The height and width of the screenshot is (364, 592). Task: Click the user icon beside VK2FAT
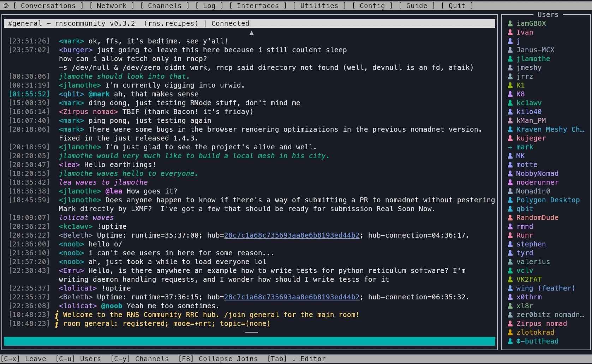click(x=510, y=279)
